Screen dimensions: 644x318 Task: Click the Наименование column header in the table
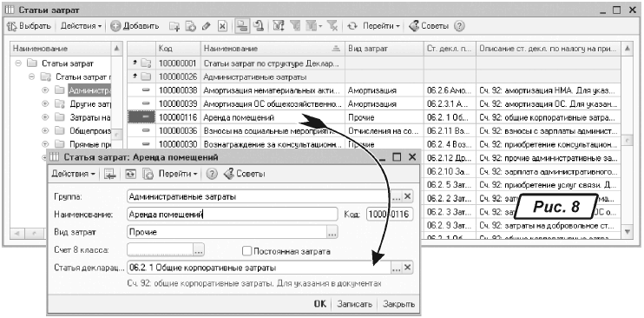273,49
